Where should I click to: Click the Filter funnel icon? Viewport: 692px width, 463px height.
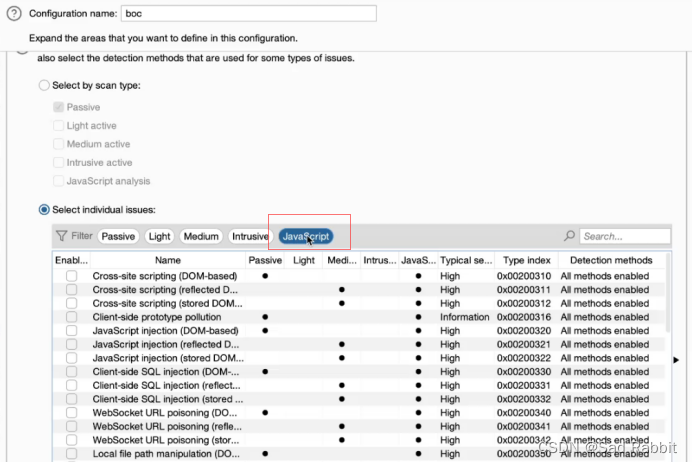tap(62, 236)
